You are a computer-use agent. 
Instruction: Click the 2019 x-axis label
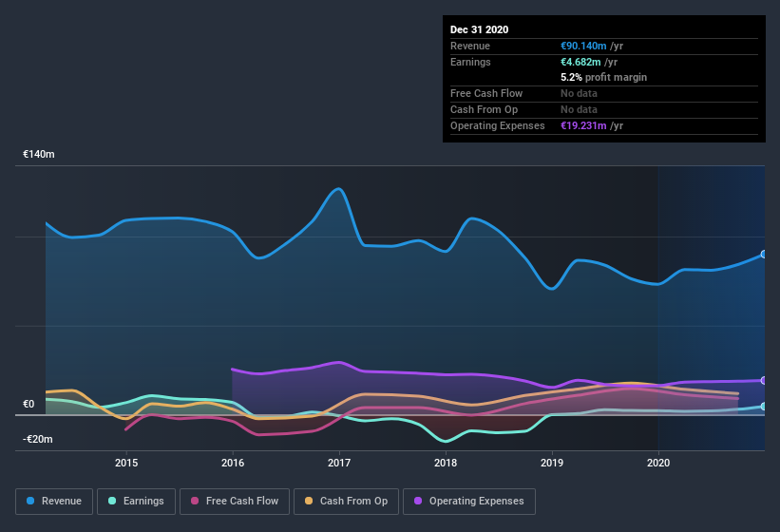tap(552, 463)
